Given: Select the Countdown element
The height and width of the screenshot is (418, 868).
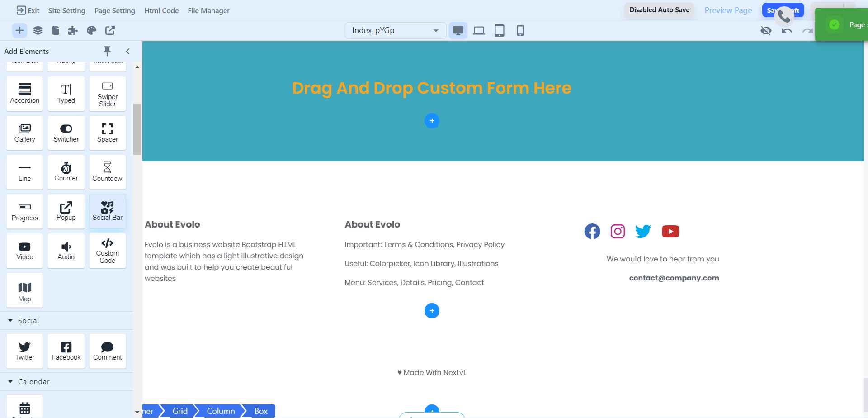Looking at the screenshot, I should [x=107, y=172].
